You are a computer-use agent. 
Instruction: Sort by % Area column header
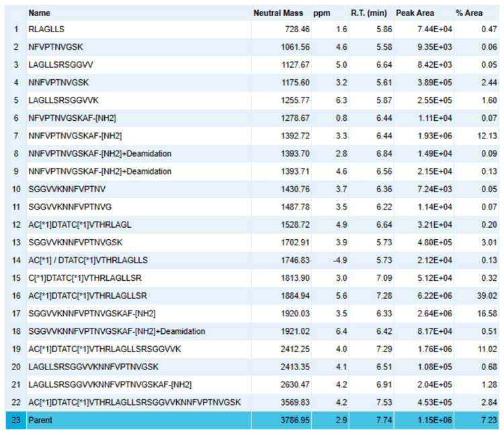pos(468,13)
